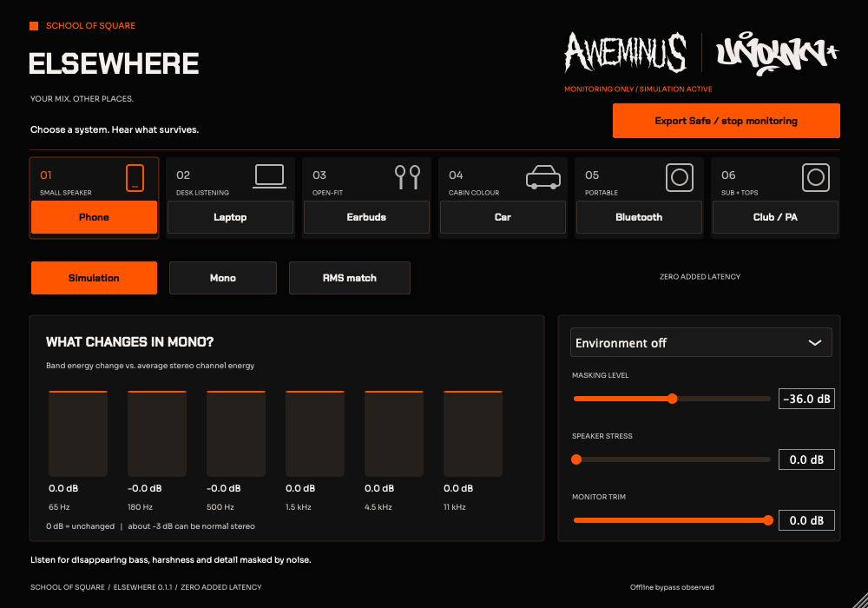
Task: Click the earbuds icon in the Open-Fit card
Action: point(407,178)
